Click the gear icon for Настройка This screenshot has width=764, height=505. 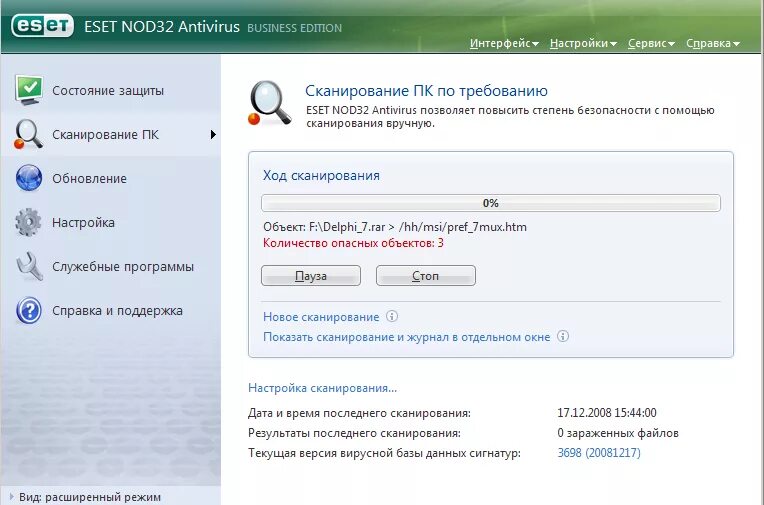(28, 222)
